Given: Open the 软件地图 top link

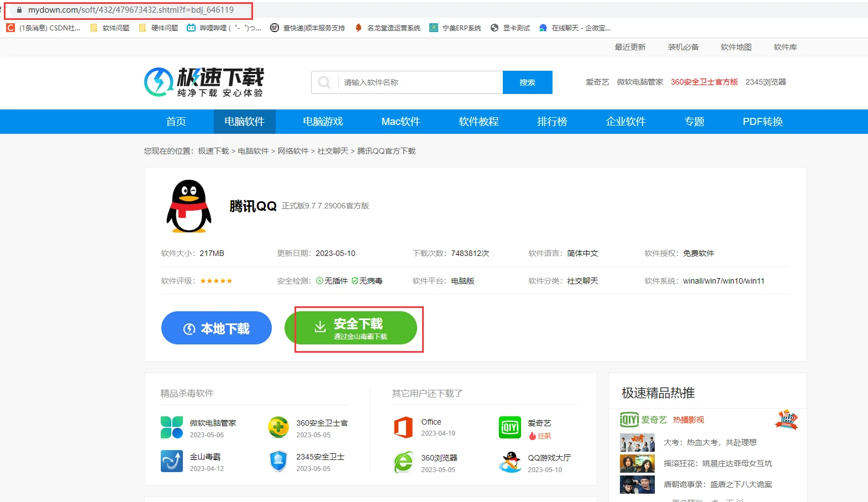Looking at the screenshot, I should (x=736, y=47).
